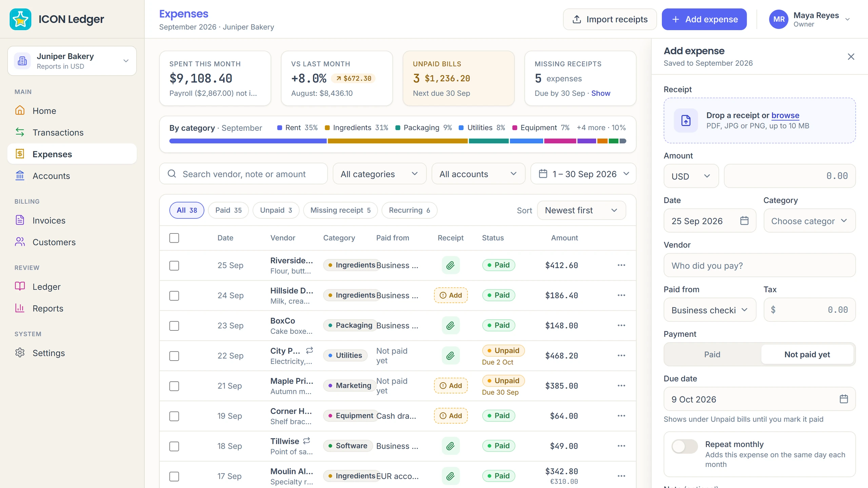Viewport: 868px width, 488px height.
Task: Show the Recurring 6 expenses tab
Action: click(409, 210)
